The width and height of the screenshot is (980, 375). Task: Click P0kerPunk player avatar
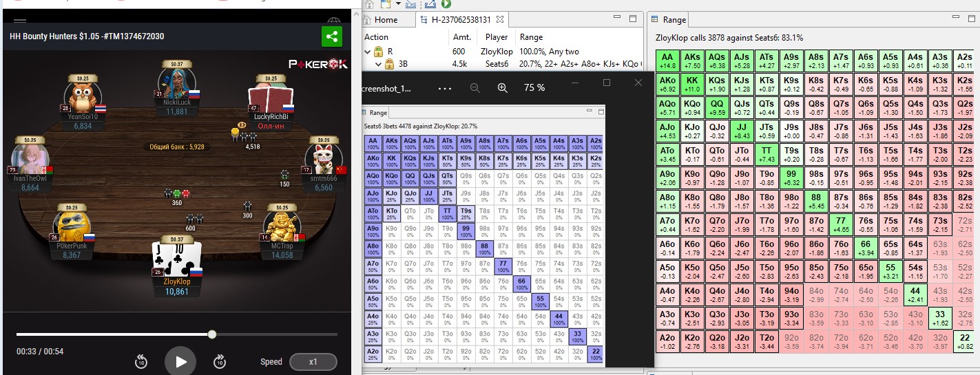click(x=71, y=224)
